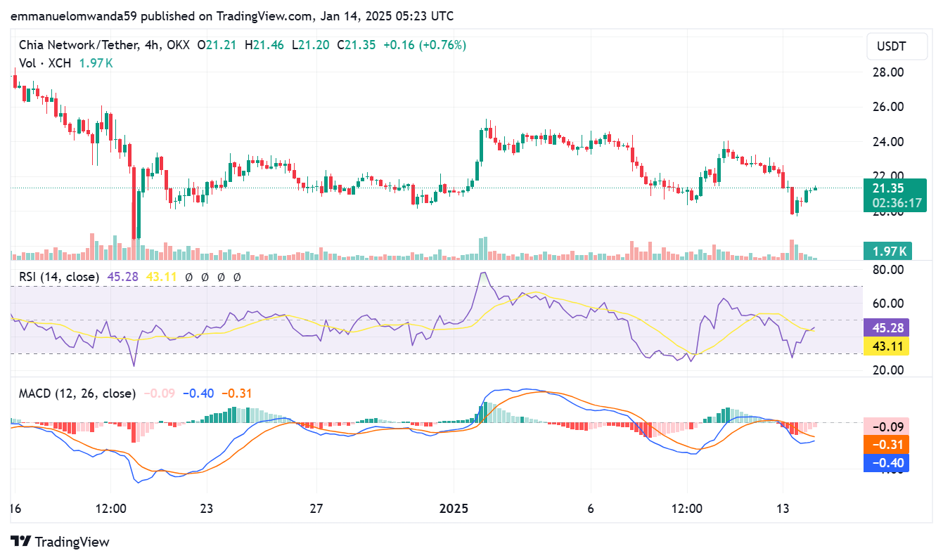The image size is (943, 560).
Task: Click the 24.00 price axis label
Action: (x=887, y=141)
